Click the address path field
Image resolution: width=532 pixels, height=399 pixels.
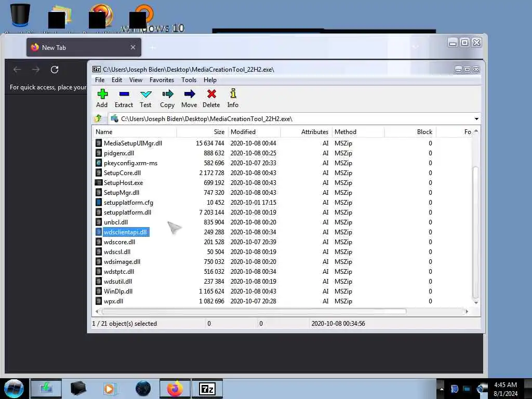pos(294,119)
